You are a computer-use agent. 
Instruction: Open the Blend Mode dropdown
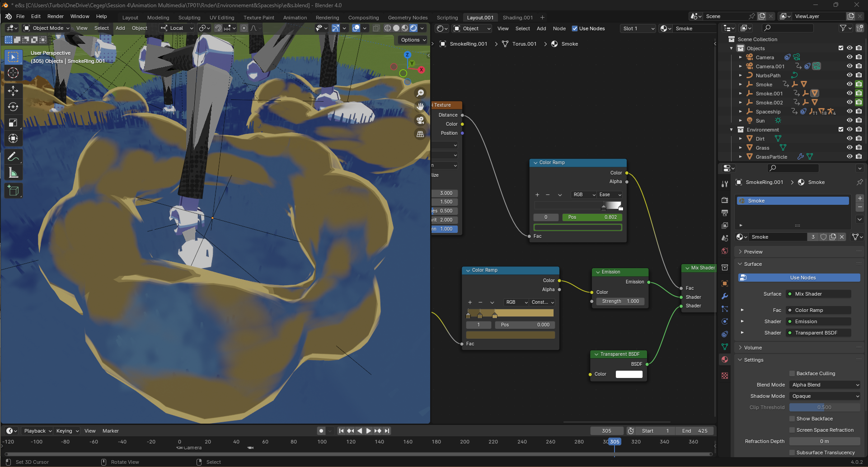point(825,385)
